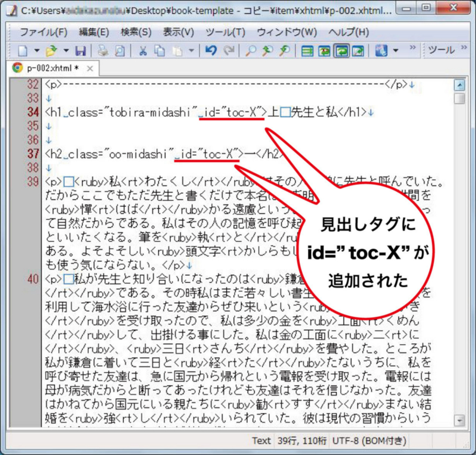476x455 pixels.
Task: Open the ツール(T) menu
Action: 225,32
